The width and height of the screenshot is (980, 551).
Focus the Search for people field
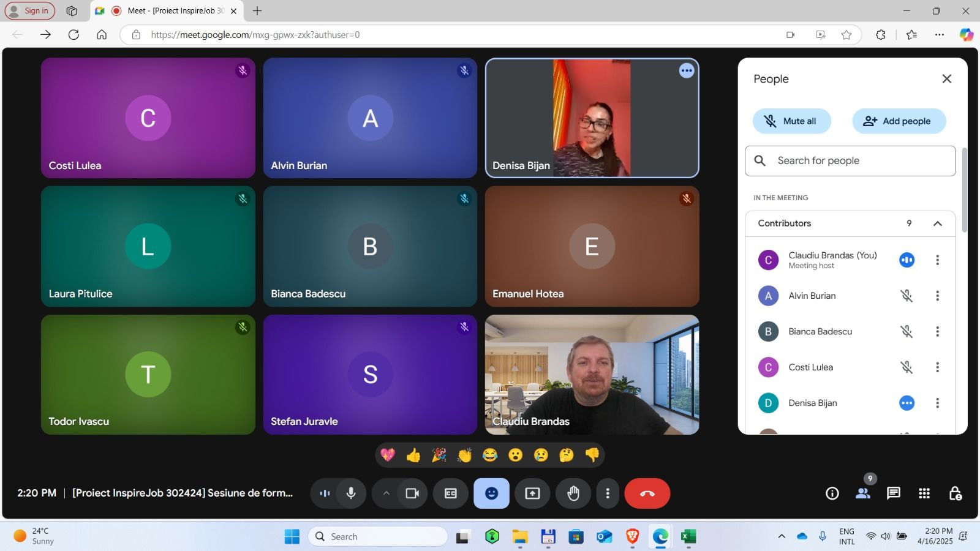(x=850, y=161)
